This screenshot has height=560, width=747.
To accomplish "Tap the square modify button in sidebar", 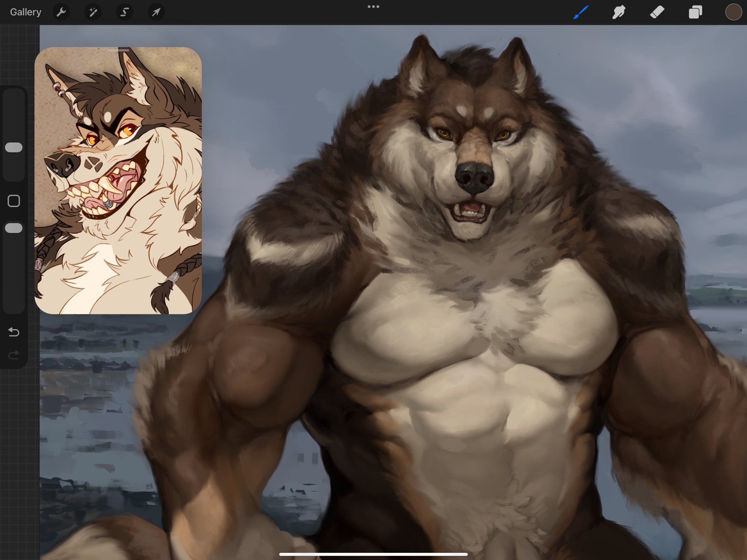I will pos(14,201).
